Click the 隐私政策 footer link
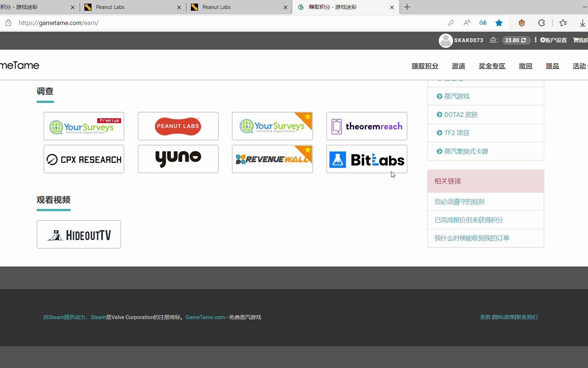 504,317
